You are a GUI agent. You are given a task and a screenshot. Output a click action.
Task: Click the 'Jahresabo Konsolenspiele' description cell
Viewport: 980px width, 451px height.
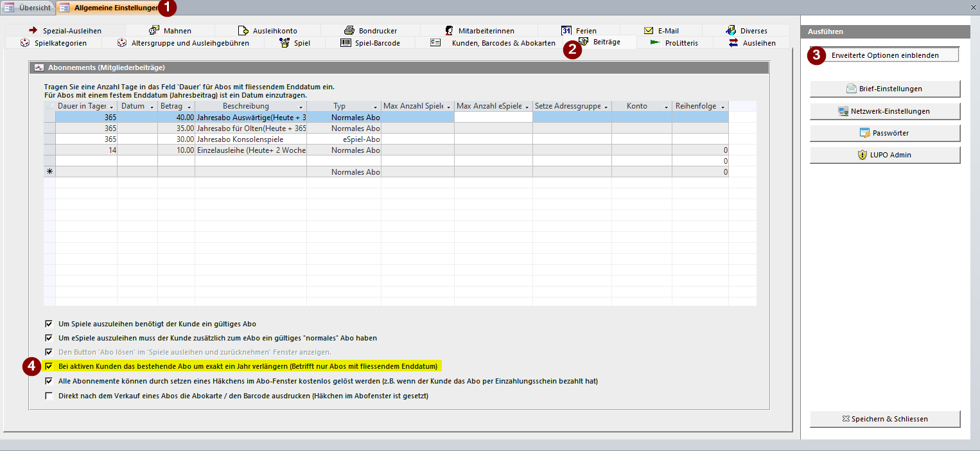coord(250,139)
